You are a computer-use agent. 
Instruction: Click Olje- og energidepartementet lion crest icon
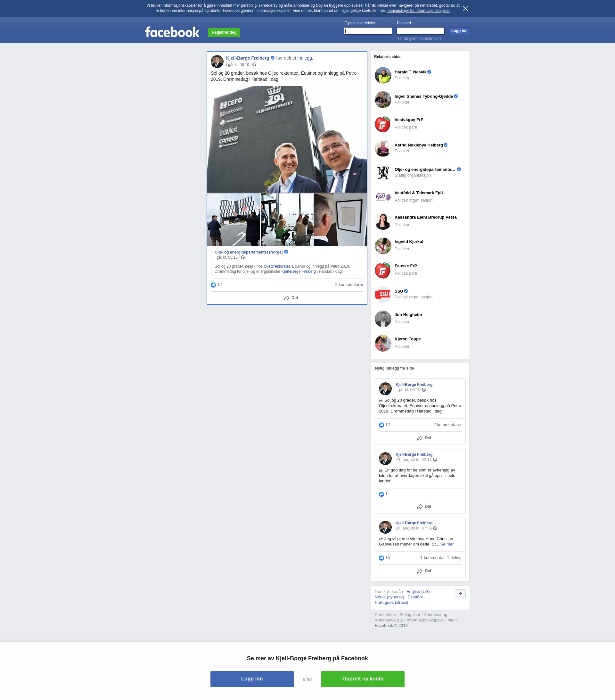pyautogui.click(x=383, y=173)
